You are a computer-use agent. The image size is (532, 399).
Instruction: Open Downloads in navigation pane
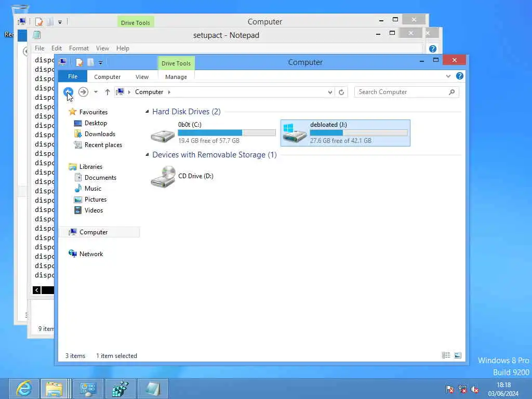click(x=100, y=134)
